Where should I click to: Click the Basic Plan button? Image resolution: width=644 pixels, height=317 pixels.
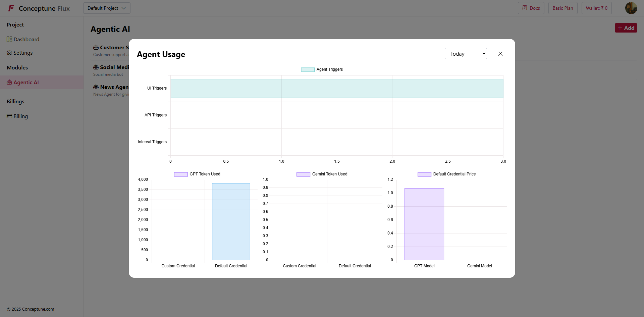click(x=562, y=8)
